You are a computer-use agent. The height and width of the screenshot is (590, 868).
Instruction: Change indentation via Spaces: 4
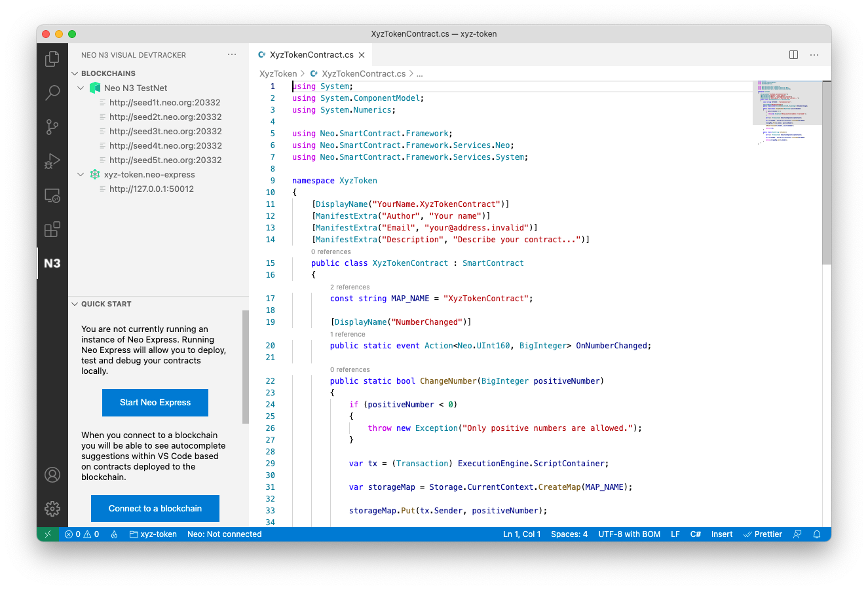coord(569,534)
